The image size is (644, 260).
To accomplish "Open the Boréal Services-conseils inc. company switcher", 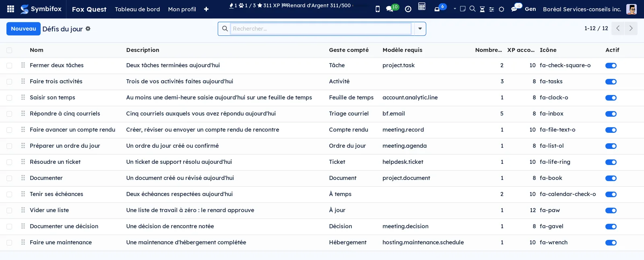I will (582, 9).
